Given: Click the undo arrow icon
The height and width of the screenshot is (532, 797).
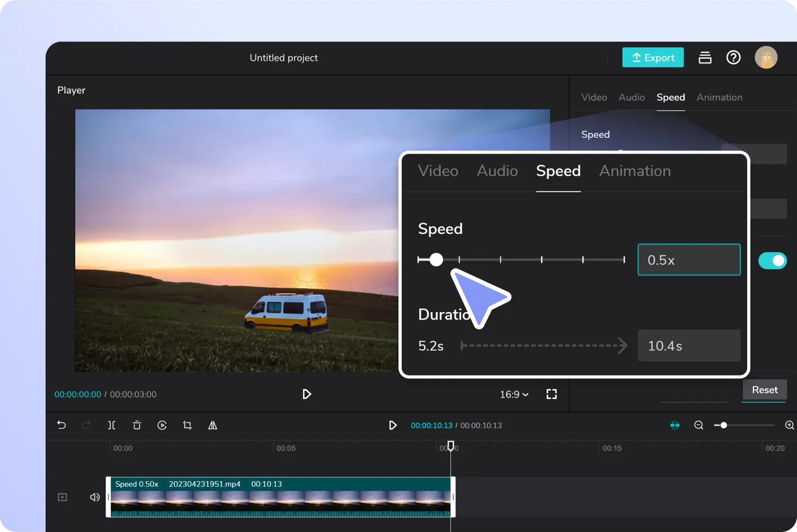Looking at the screenshot, I should point(61,425).
